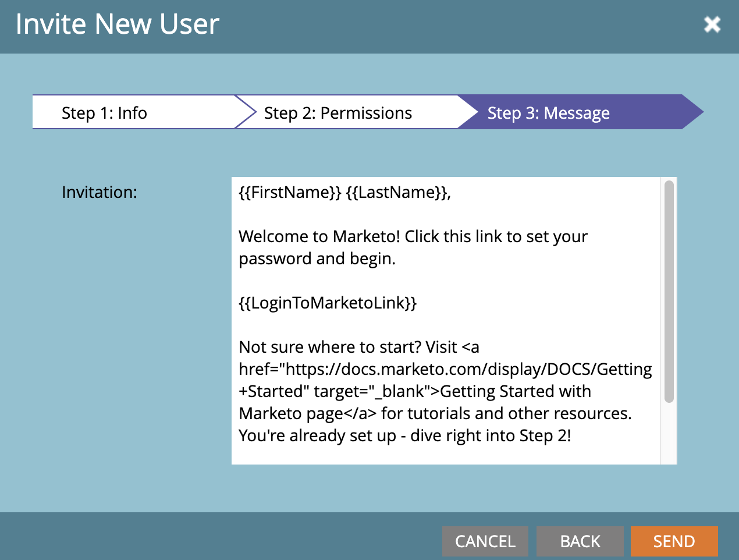Click the CANCEL button

(x=485, y=541)
